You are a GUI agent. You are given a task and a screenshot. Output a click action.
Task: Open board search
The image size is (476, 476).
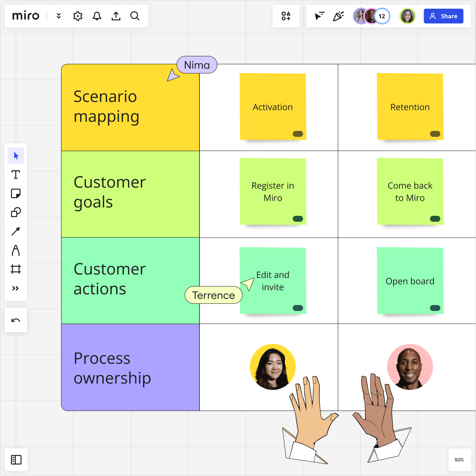tap(135, 16)
